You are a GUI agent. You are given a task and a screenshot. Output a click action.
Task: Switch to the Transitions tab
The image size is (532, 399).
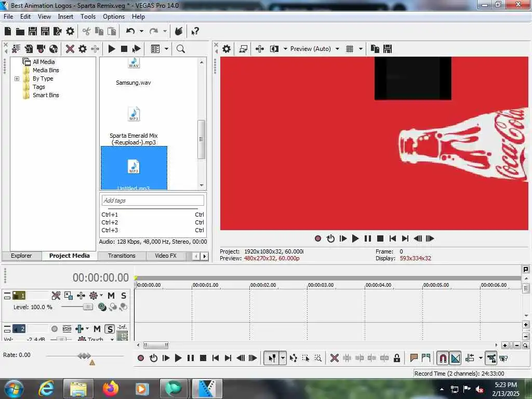pyautogui.click(x=122, y=256)
